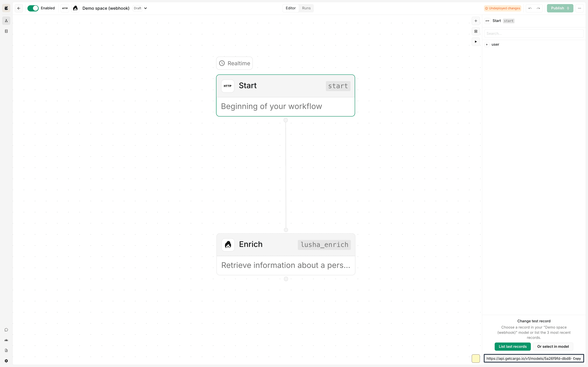Focus the Search field in the right panel
This screenshot has width=588, height=367.
[534, 33]
